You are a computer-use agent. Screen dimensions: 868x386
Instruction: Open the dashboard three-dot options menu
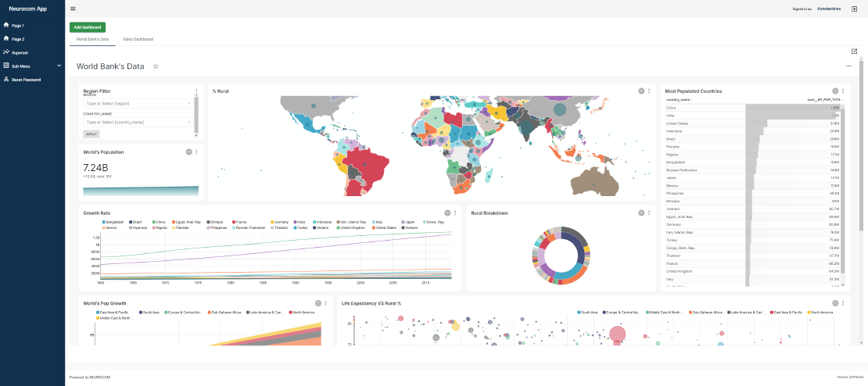coord(848,66)
